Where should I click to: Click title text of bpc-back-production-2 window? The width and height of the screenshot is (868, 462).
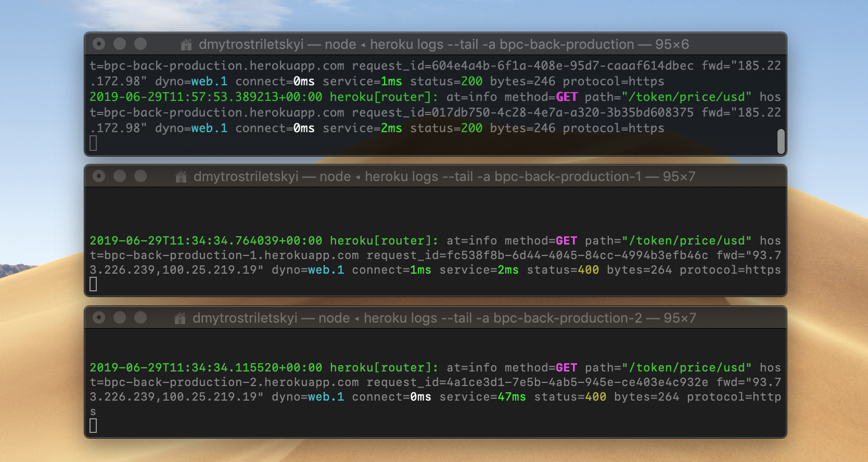[444, 318]
